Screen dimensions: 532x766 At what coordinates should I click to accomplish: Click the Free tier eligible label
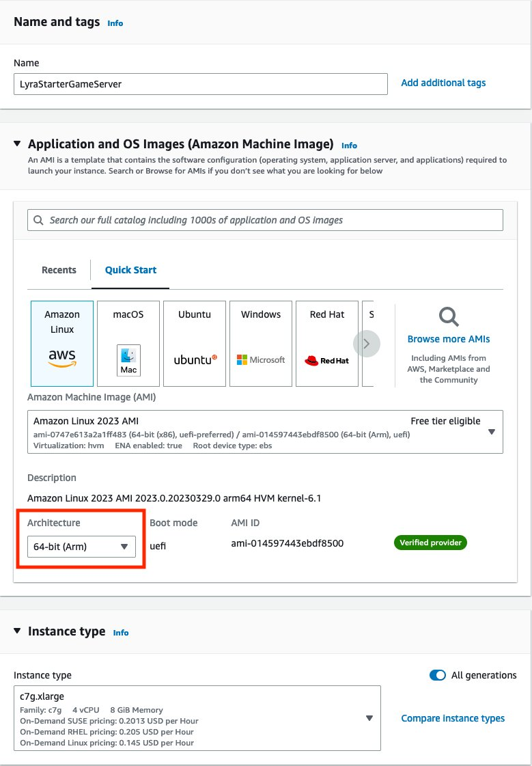pyautogui.click(x=446, y=421)
